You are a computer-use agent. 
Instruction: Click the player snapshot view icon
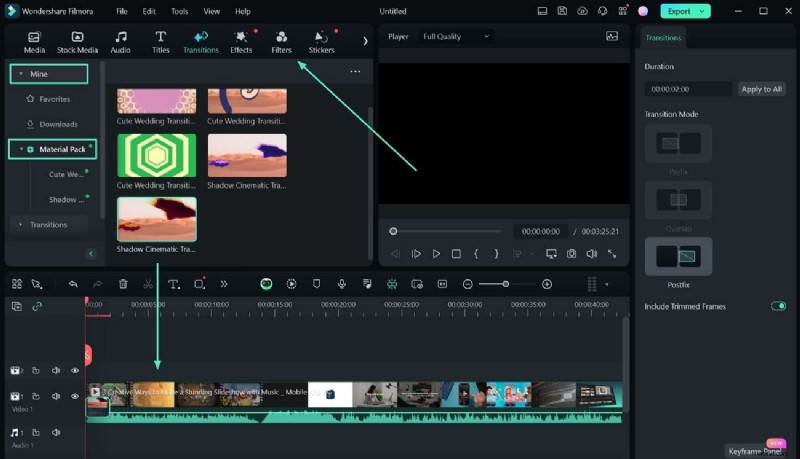612,36
